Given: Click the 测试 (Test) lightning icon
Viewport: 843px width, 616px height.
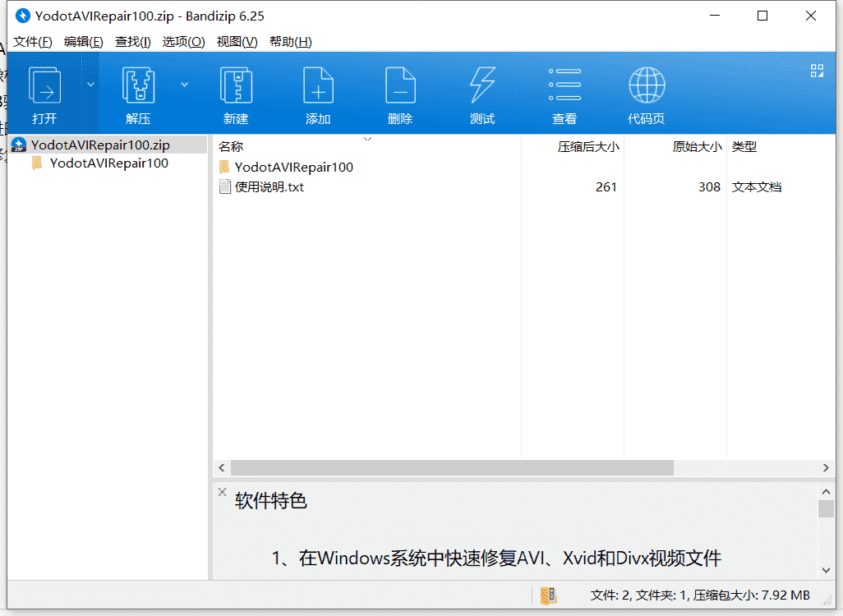Looking at the screenshot, I should click(x=482, y=85).
